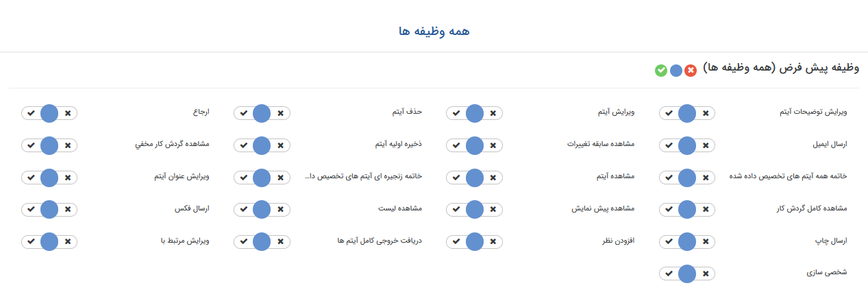Click the همه وظیفه ها page title
This screenshot has height=290, width=868.
[x=434, y=32]
